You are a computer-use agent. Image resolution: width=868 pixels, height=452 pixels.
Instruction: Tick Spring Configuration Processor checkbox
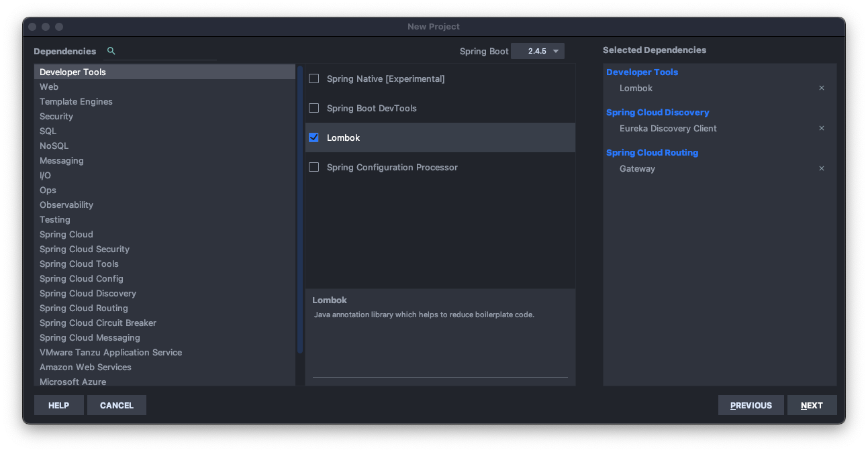click(x=314, y=167)
